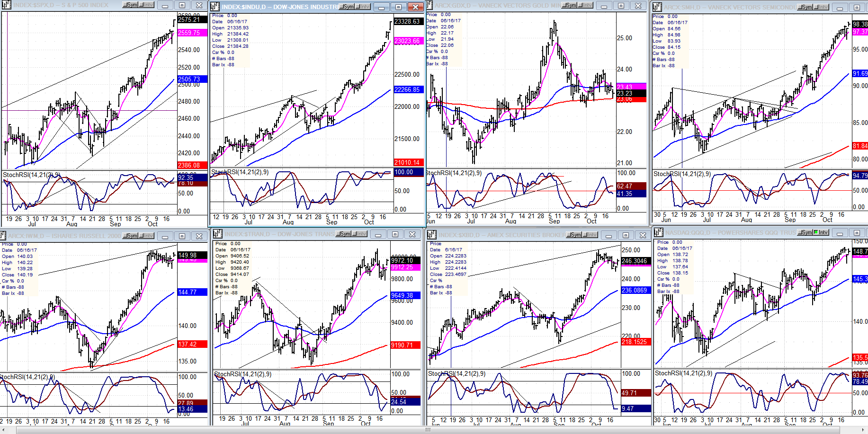Toggle Sym checkbox in IWM Russell 2000 window

[130, 235]
